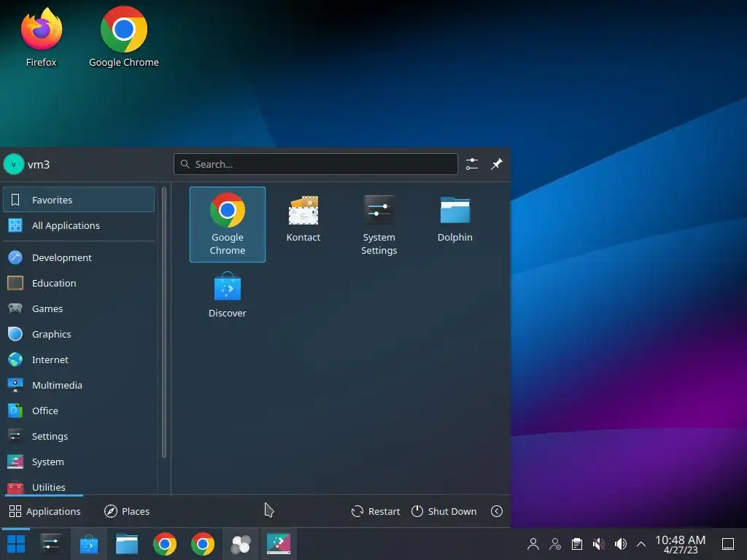This screenshot has width=747, height=560.
Task: Select the Favorites category
Action: pos(79,200)
